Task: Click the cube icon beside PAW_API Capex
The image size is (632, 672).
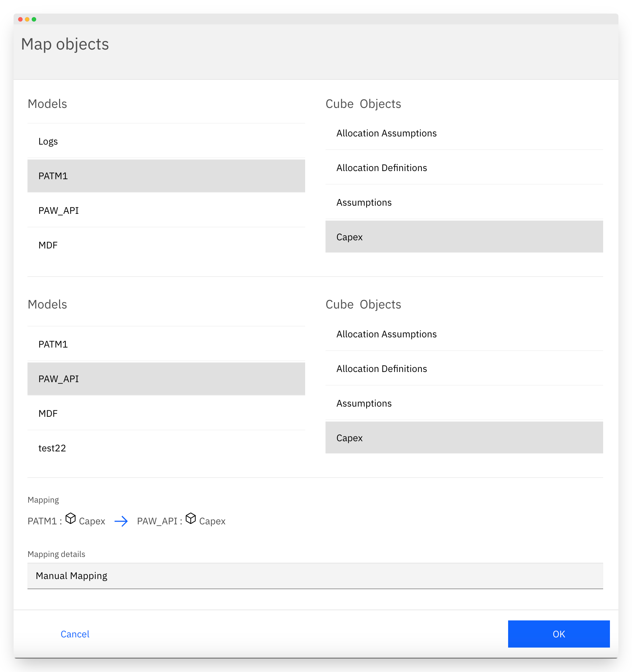Action: point(191,518)
